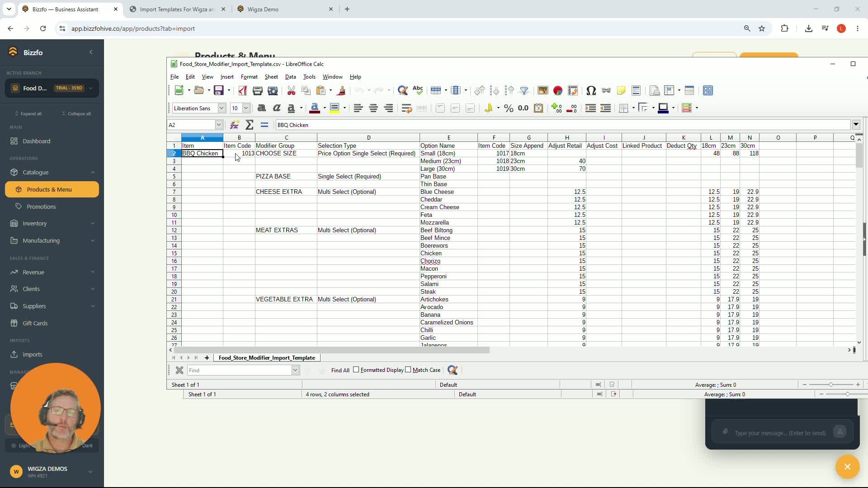The height and width of the screenshot is (488, 868).
Task: Switch to Wigza Demo browser tab
Action: 285,9
